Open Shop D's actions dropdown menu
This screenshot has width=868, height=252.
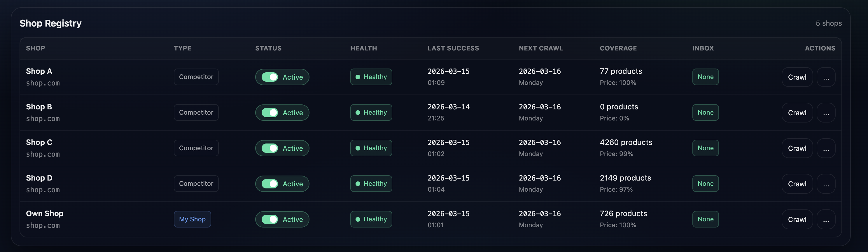pyautogui.click(x=826, y=184)
